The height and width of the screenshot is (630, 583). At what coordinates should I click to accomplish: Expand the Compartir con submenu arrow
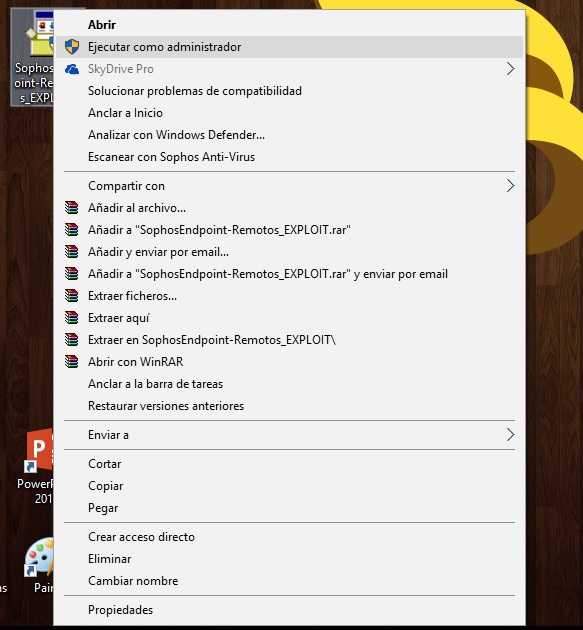tap(510, 186)
